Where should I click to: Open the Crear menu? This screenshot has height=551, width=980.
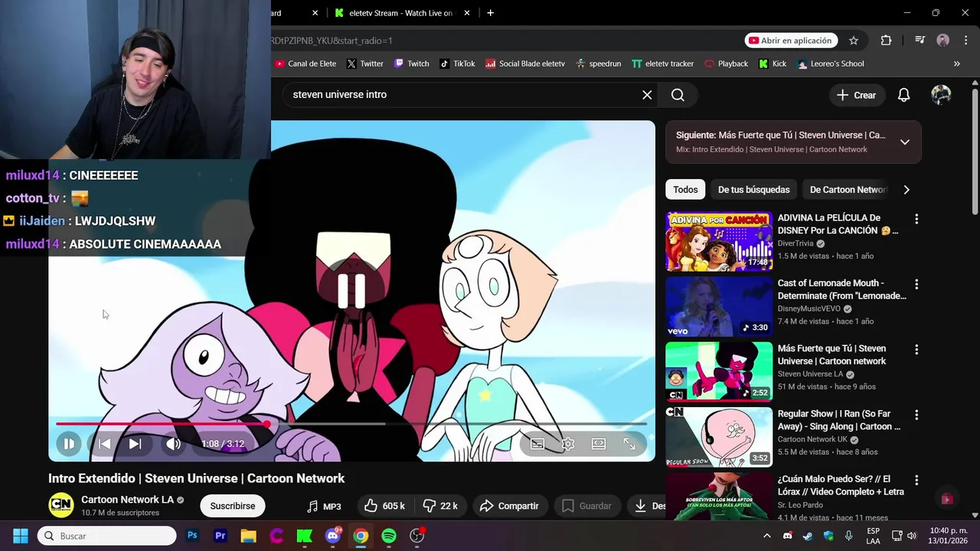tap(856, 95)
